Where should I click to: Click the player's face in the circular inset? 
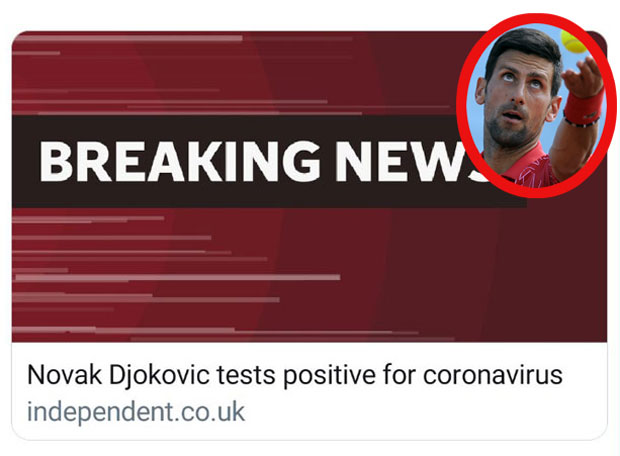(516, 101)
